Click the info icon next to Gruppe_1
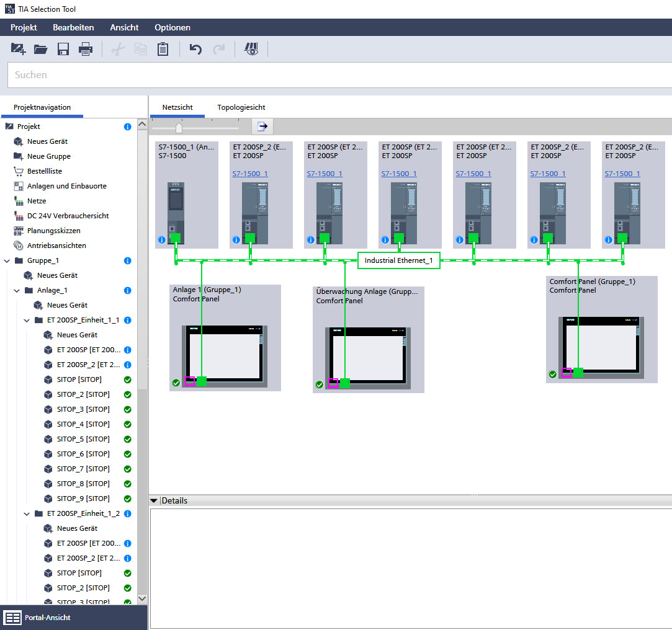 [x=128, y=261]
